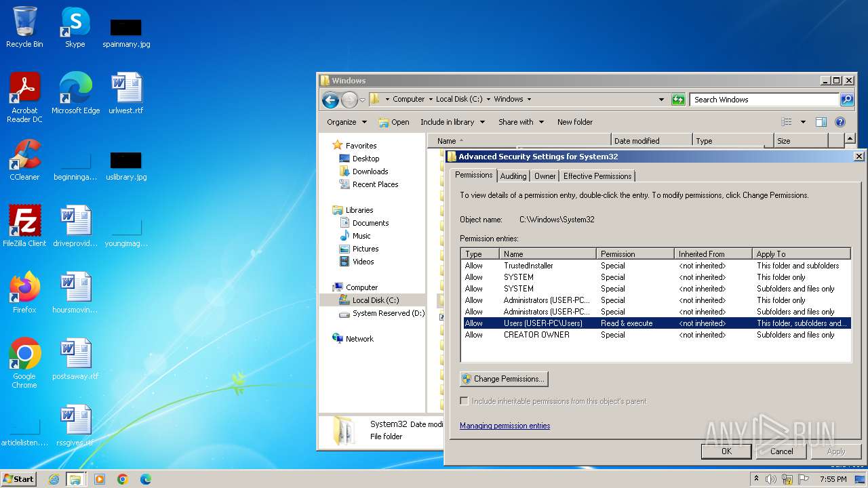Click the Change Permissions button
Image resolution: width=868 pixels, height=488 pixels.
pyautogui.click(x=504, y=379)
